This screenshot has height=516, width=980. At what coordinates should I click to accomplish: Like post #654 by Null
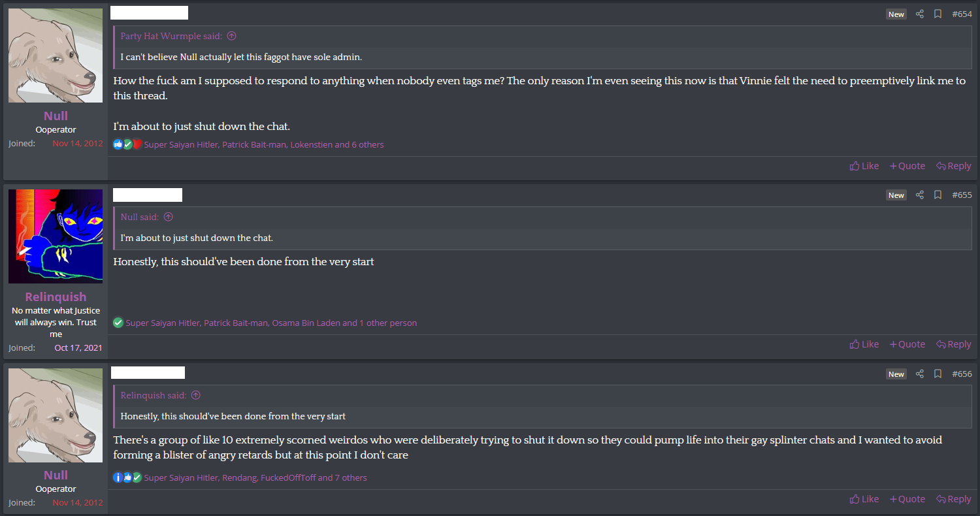pyautogui.click(x=864, y=166)
